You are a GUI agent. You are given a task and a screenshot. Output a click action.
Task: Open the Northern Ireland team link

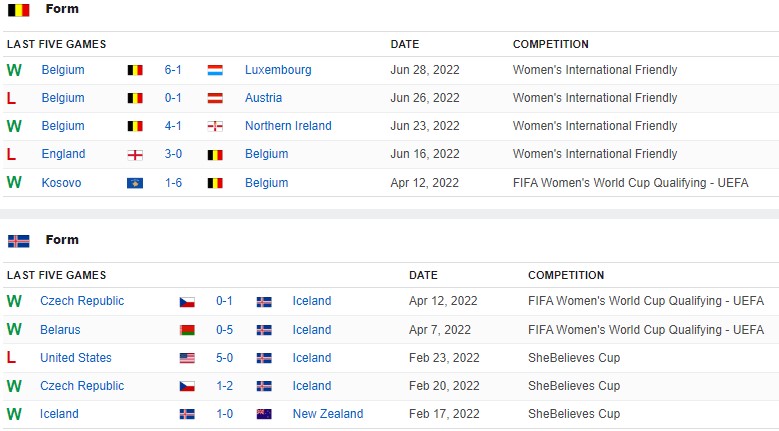click(x=288, y=126)
